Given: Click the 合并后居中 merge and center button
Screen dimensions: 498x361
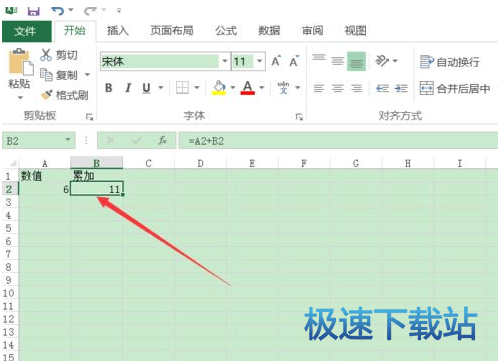Looking at the screenshot, I should [x=455, y=88].
